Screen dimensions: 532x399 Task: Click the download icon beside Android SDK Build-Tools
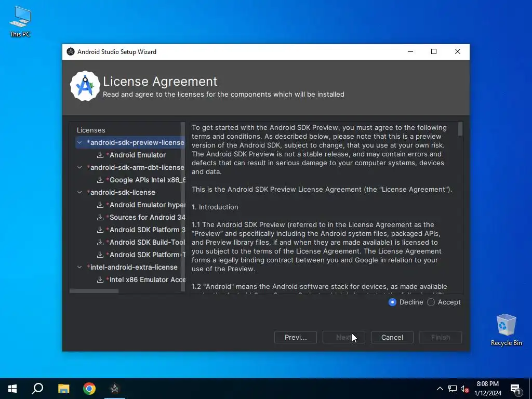[100, 242]
